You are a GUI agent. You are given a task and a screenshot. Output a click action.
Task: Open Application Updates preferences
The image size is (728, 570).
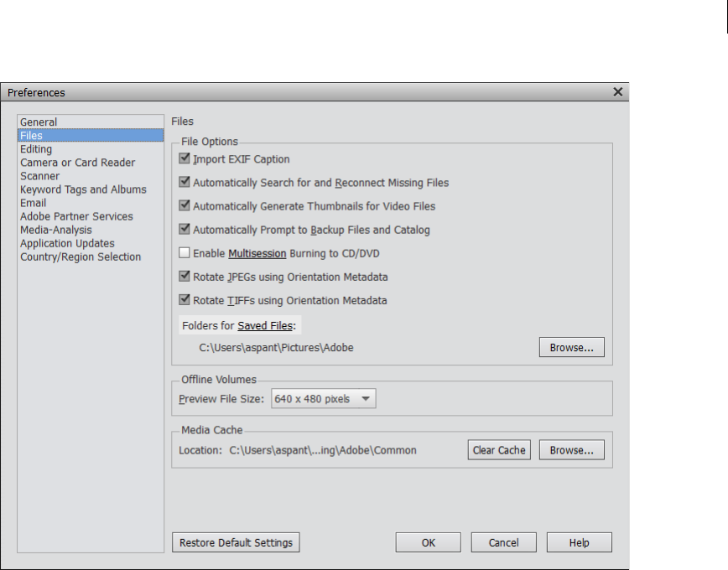coord(91,243)
